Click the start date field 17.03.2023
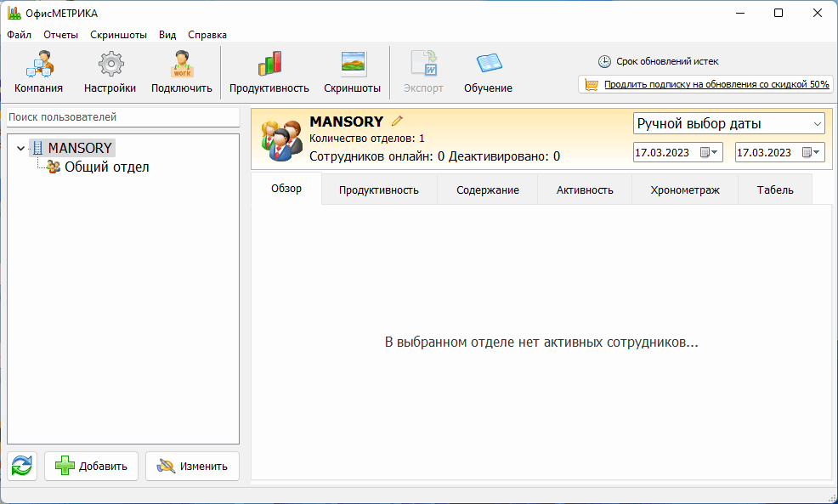Screen dimensions: 838x504 [x=662, y=152]
